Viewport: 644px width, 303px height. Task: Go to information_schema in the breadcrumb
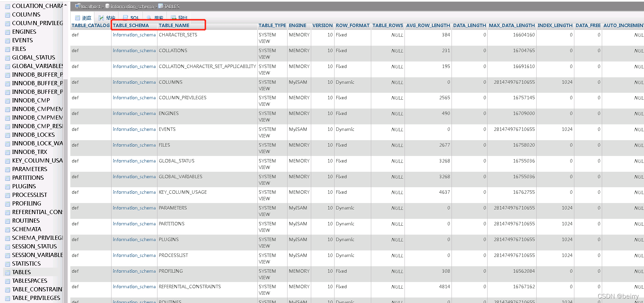[x=132, y=7]
